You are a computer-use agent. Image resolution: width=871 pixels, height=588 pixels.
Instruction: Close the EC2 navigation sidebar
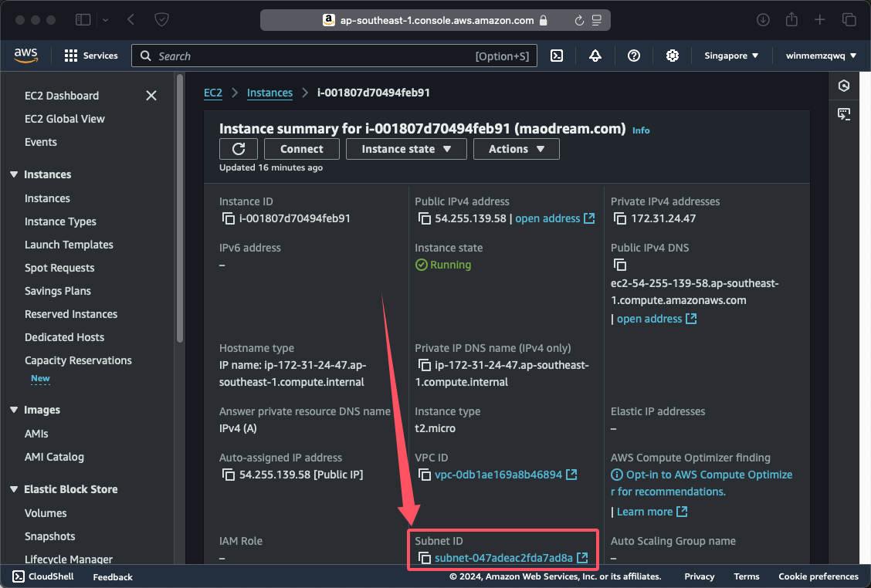click(151, 96)
